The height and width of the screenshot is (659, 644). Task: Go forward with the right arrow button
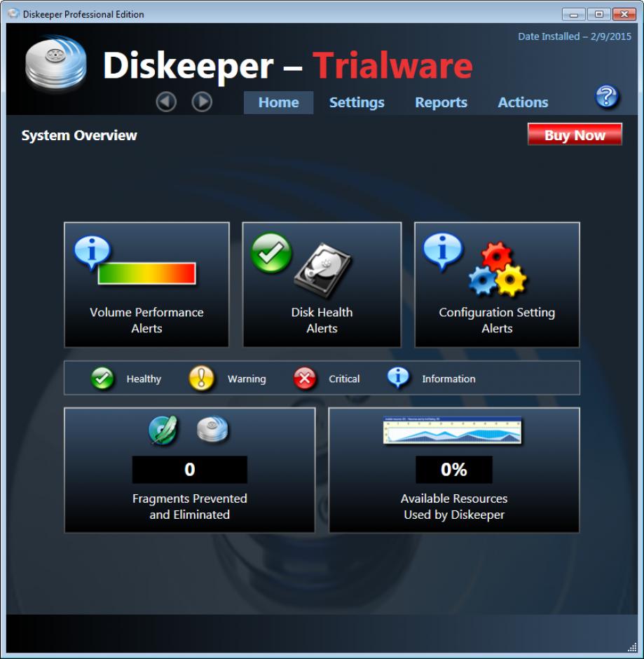click(202, 102)
